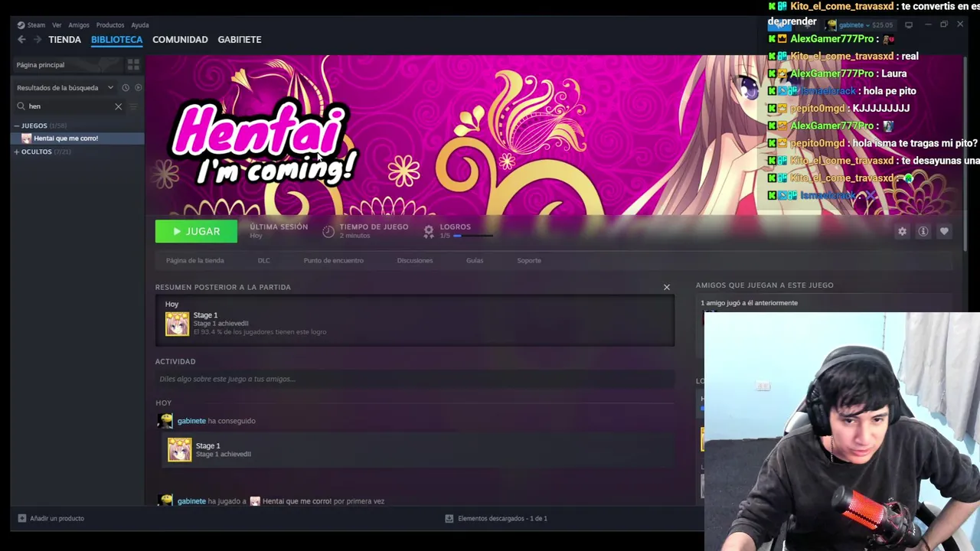
Task: Sort library by recent activity clock icon
Action: click(126, 88)
